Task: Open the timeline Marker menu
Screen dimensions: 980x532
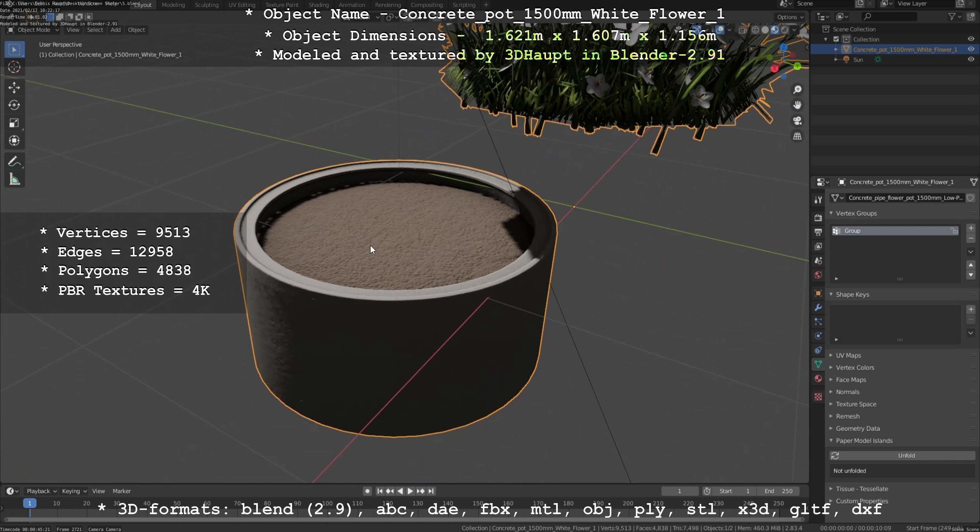Action: pos(122,491)
